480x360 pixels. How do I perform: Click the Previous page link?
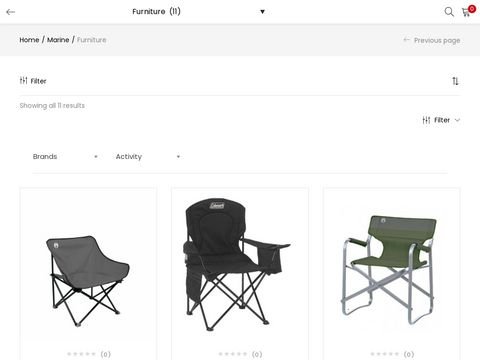point(432,40)
